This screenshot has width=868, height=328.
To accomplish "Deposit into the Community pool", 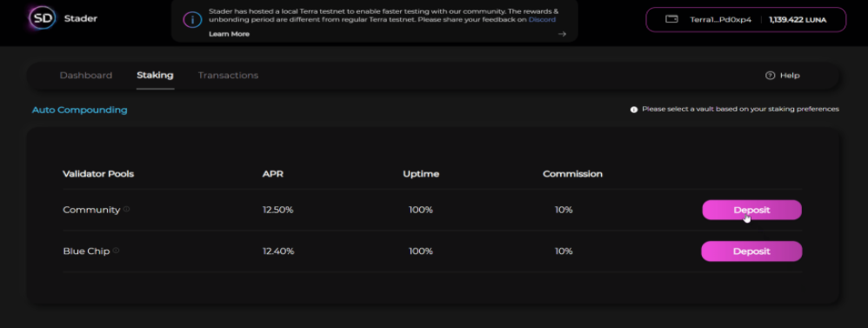I will click(x=751, y=210).
